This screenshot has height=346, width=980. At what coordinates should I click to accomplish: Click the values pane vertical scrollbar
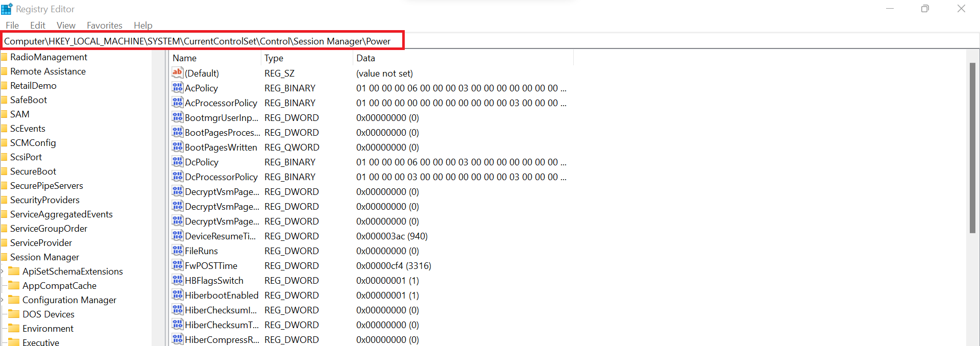coord(972,148)
